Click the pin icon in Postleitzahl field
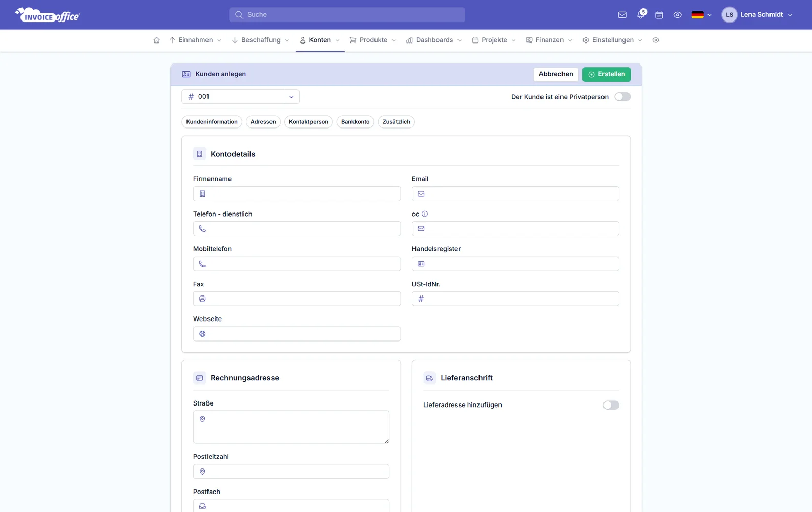This screenshot has width=812, height=512. [202, 472]
